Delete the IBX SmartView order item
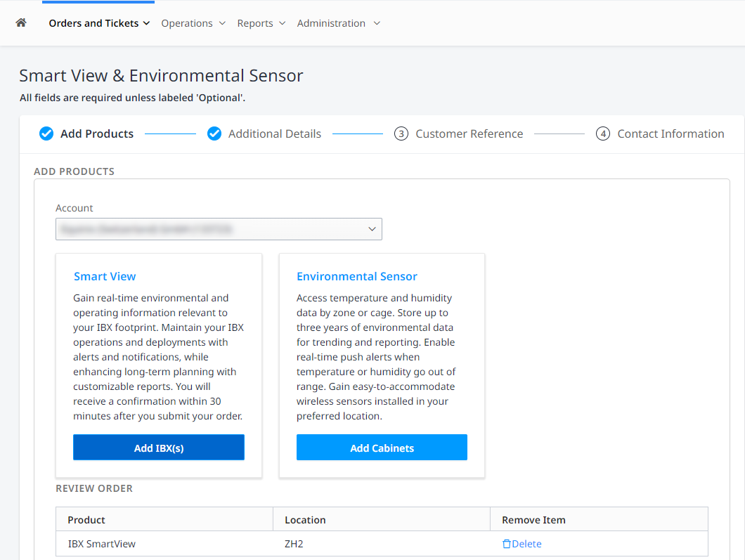Screen dimensions: 745x560 click(x=521, y=544)
